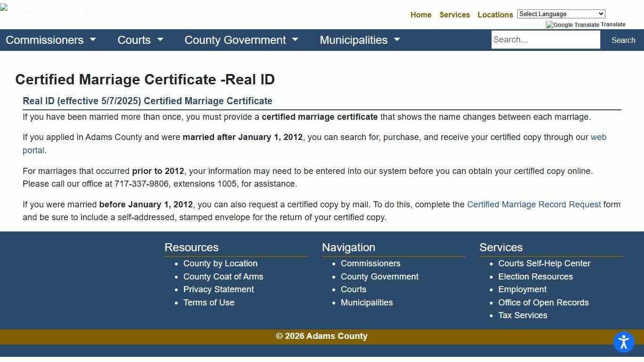The width and height of the screenshot is (644, 362).
Task: Open the Courts Self-Help Center page
Action: (x=544, y=263)
